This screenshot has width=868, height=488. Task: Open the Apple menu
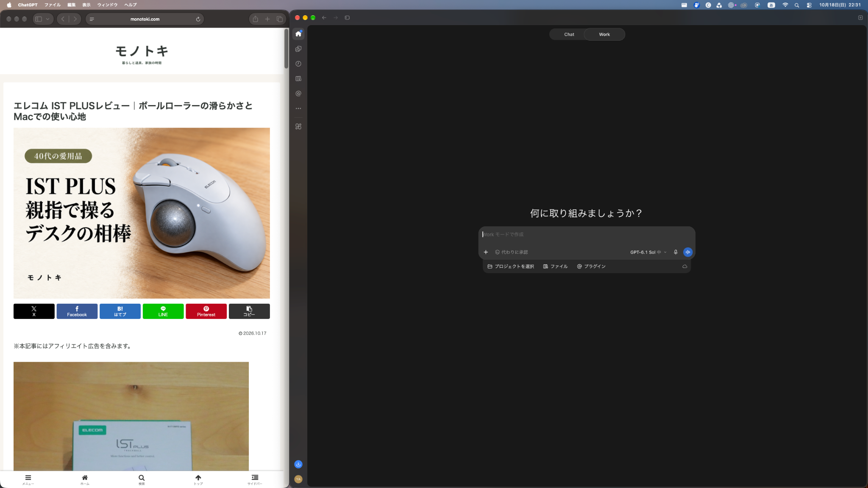[9, 5]
